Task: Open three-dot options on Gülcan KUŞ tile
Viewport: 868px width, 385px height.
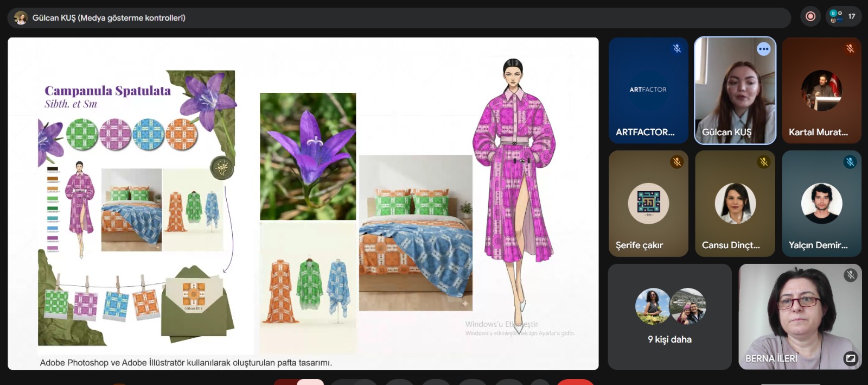Action: tap(763, 49)
